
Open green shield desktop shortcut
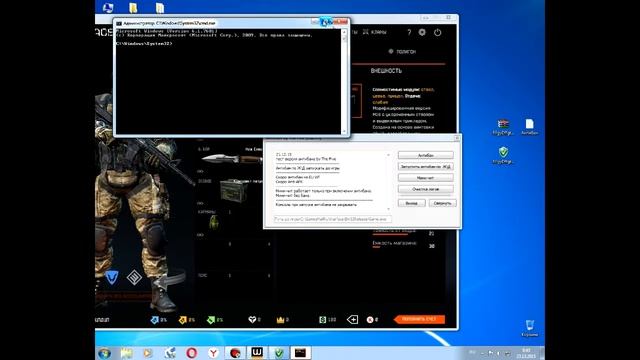[503, 155]
